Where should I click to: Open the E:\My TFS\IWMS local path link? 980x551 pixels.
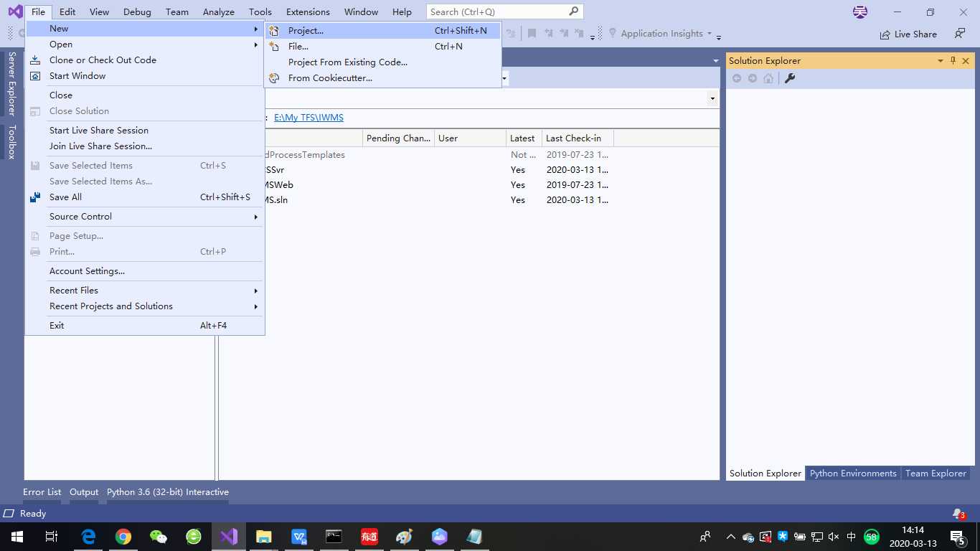pos(308,118)
